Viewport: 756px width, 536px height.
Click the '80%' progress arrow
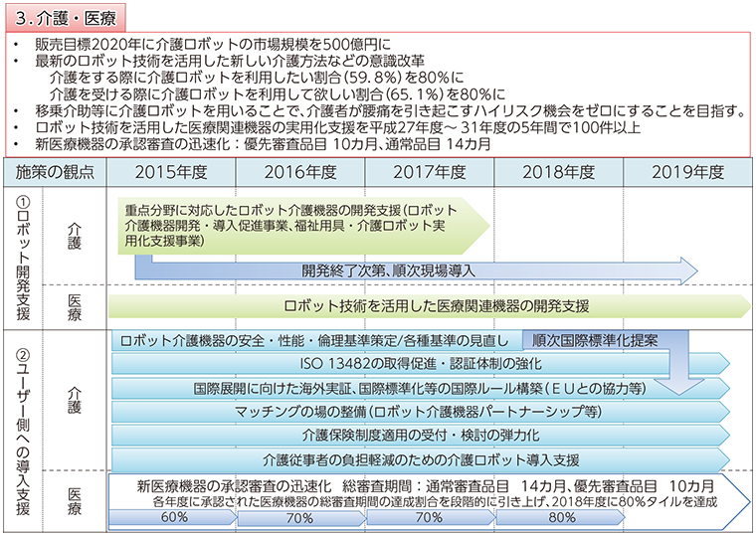(x=560, y=518)
